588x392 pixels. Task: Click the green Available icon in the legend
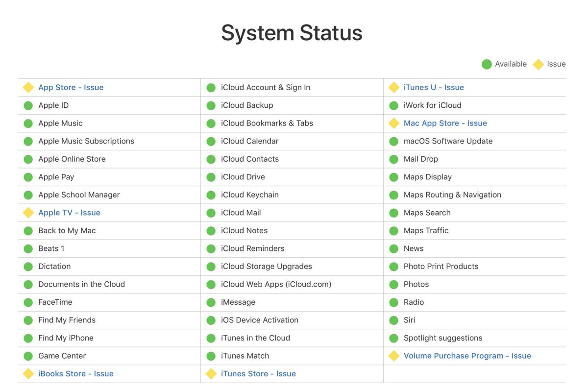coord(487,64)
